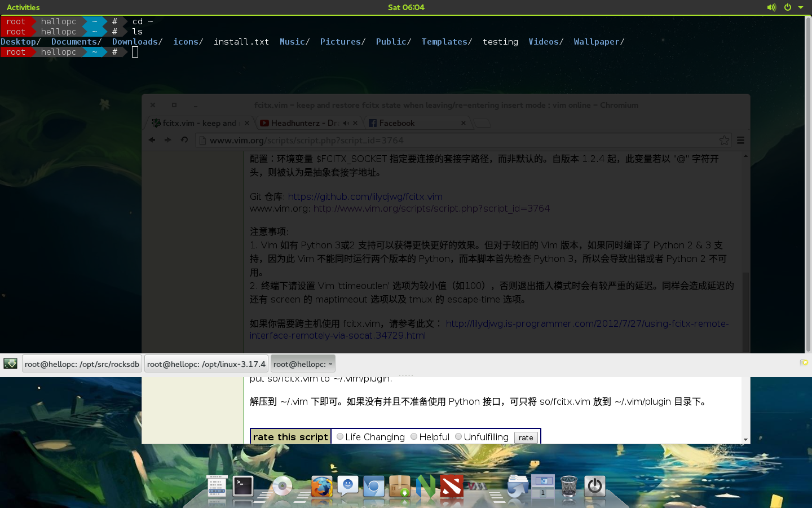Click the terminal window vertical scrollbar
Image resolution: width=812 pixels, height=508 pixels.
point(808,184)
